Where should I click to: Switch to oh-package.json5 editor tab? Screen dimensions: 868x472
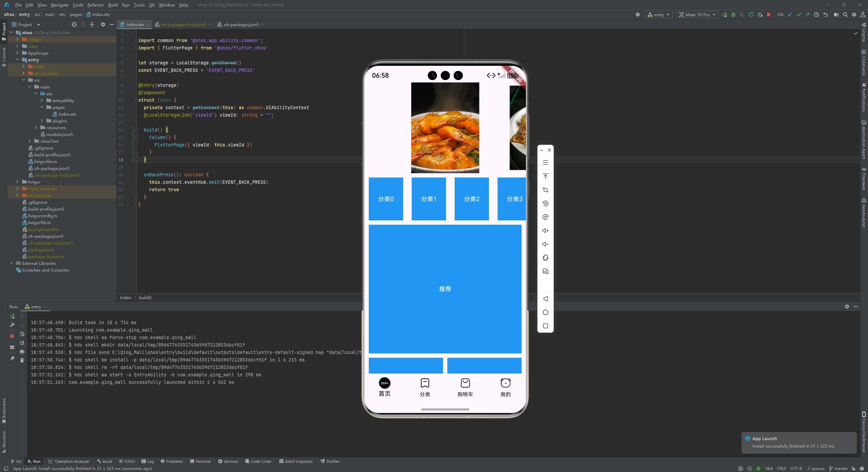click(x=241, y=24)
